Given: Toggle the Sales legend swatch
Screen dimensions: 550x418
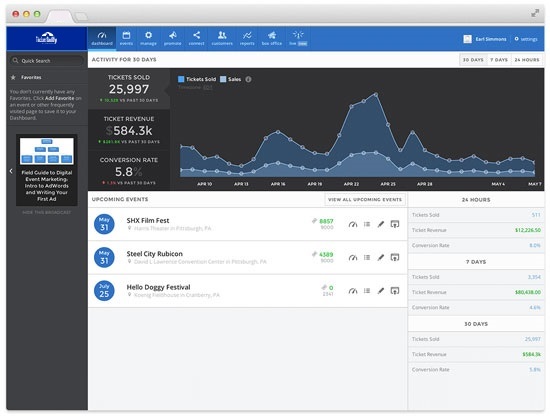Looking at the screenshot, I should [x=223, y=79].
